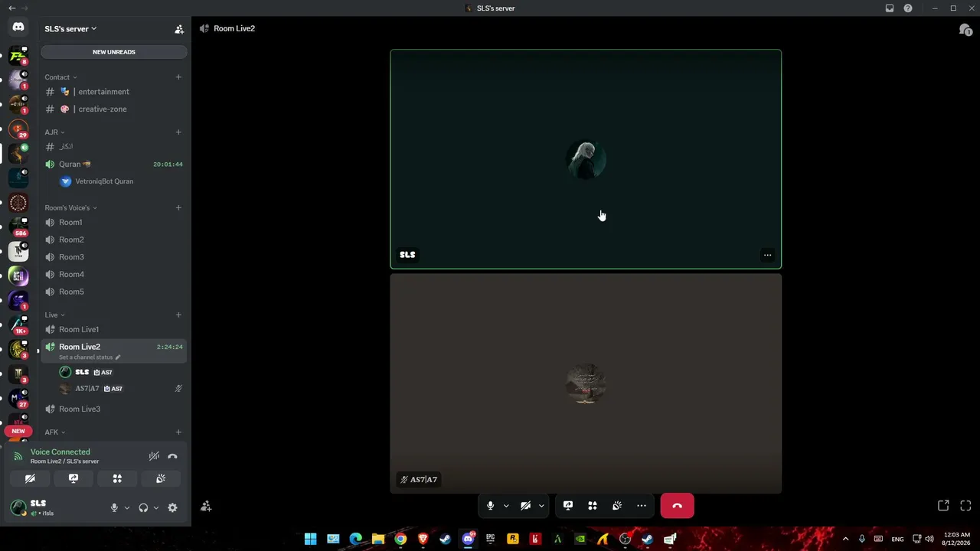Open the Help icon in the title bar
The width and height of the screenshot is (980, 551).
[x=908, y=8]
